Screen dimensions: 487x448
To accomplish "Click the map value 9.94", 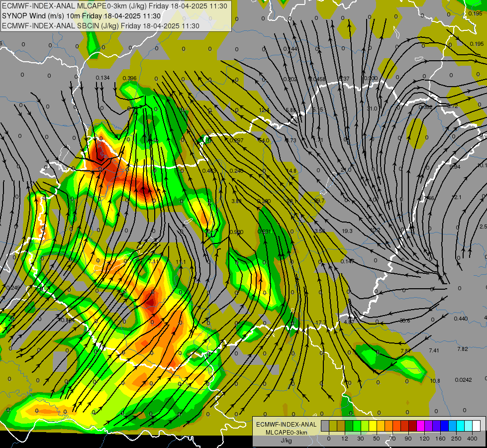I will click(x=455, y=167).
